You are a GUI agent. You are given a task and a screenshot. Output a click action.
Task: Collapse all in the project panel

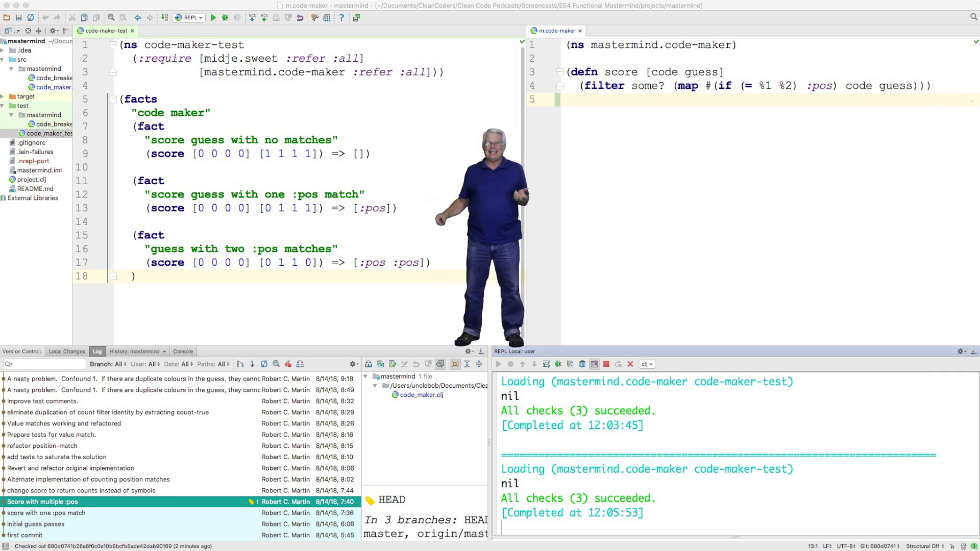tap(38, 31)
